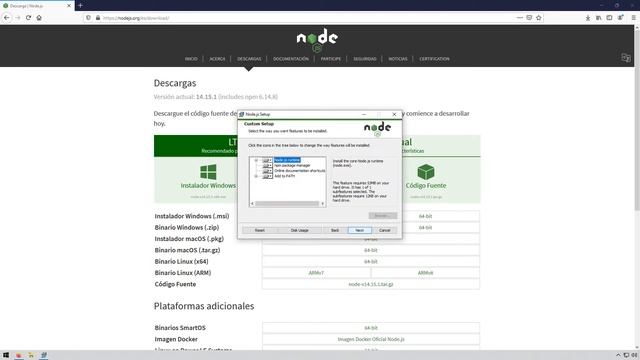Image resolution: width=640 pixels, height=360 pixels.
Task: Toggle the browser sidebar view
Action: [x=609, y=18]
